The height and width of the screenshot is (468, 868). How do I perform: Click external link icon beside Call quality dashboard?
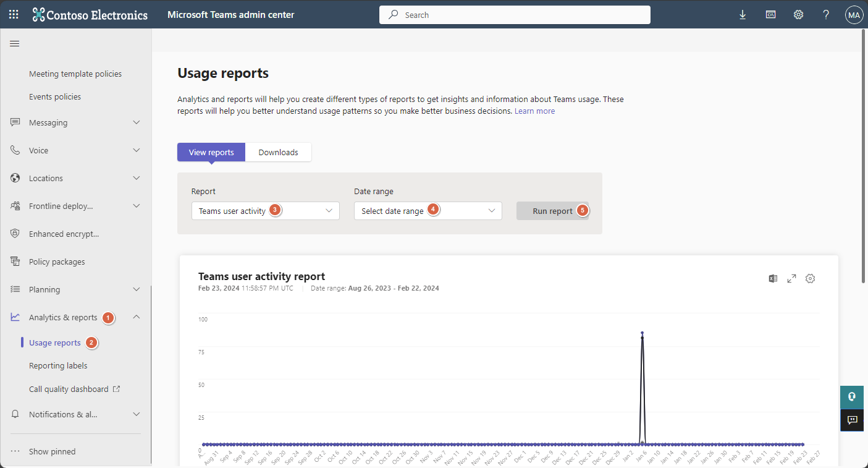(116, 389)
